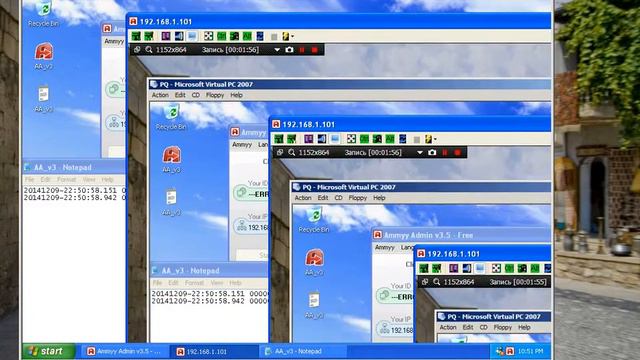Click windows icon at left of outermost recording bar
This screenshot has height=360, width=640.
(137, 50)
